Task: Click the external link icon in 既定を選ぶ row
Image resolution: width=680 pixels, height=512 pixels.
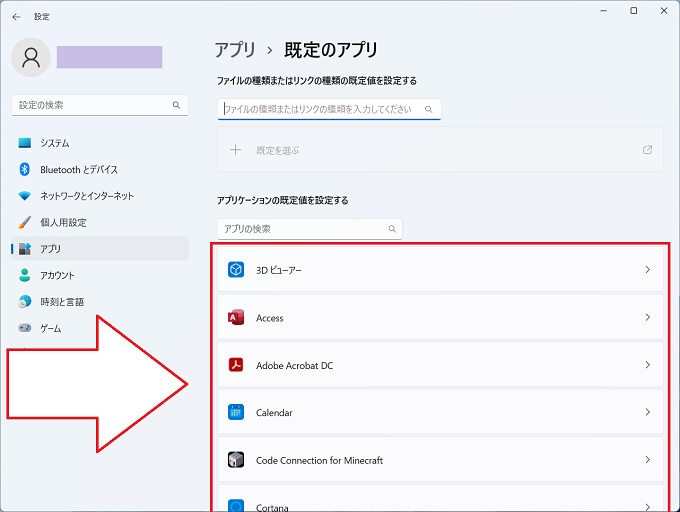Action: (x=647, y=150)
